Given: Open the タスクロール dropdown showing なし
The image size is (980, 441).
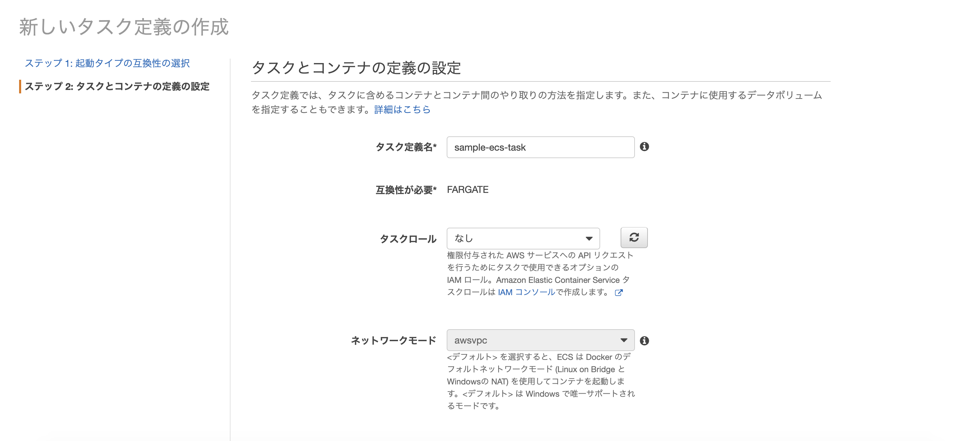Looking at the screenshot, I should coord(523,238).
